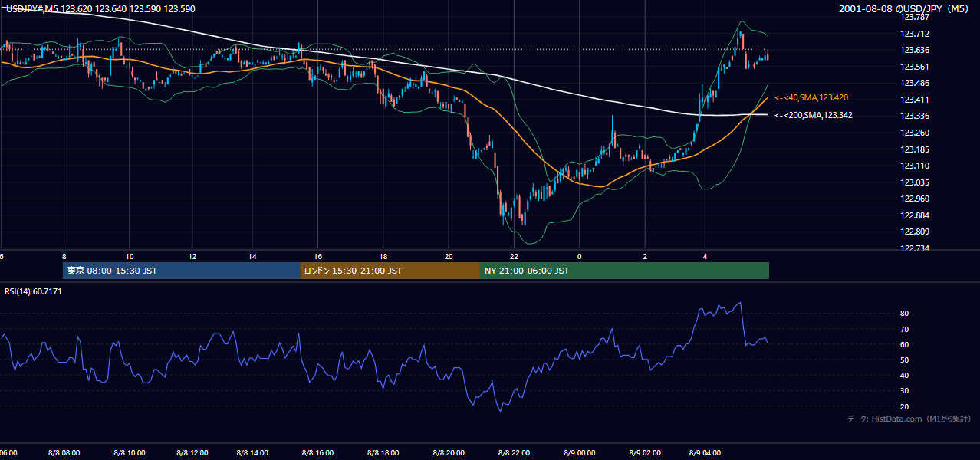Click price scale value 122.884
Screen dimensions: 980x460
tap(914, 215)
